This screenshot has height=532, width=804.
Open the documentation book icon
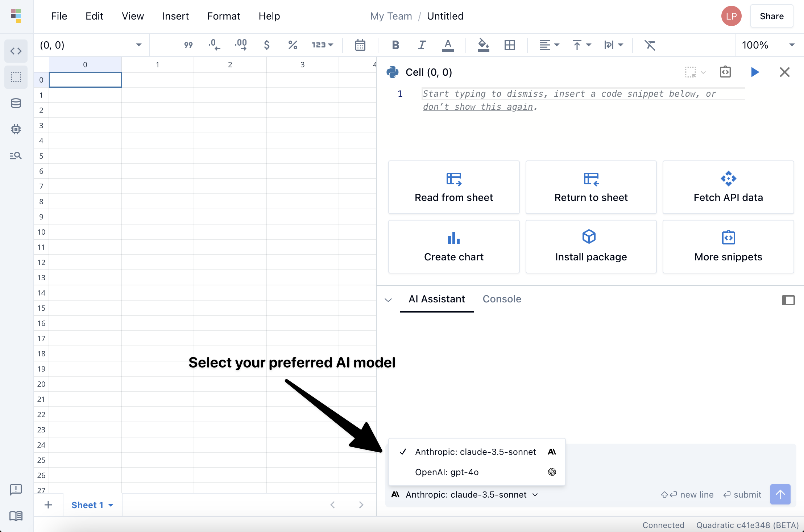point(16,516)
